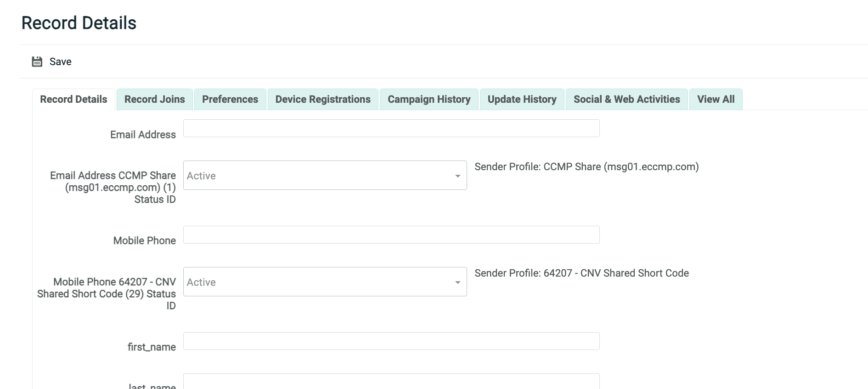
Task: Click the floppy disk Save icon
Action: (x=37, y=61)
